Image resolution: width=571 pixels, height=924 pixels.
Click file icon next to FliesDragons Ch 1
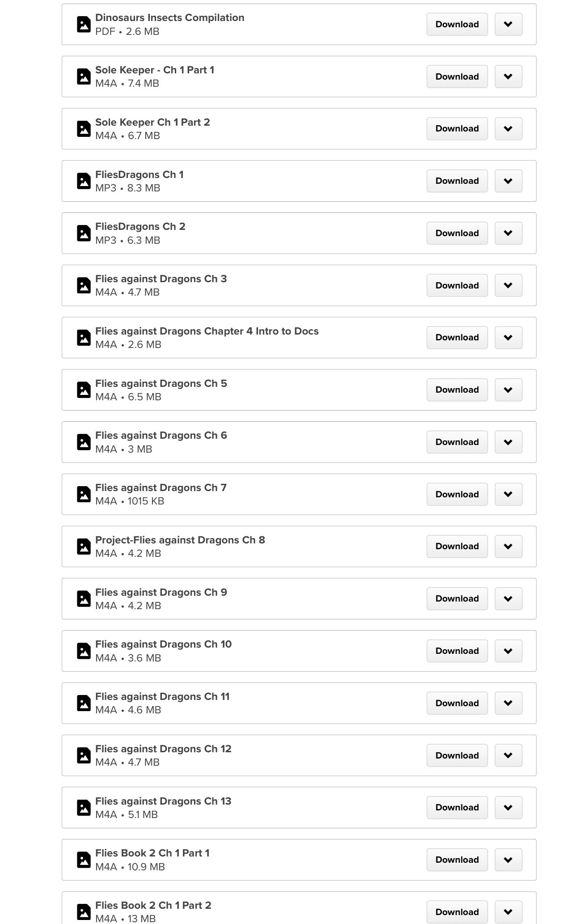tap(84, 181)
